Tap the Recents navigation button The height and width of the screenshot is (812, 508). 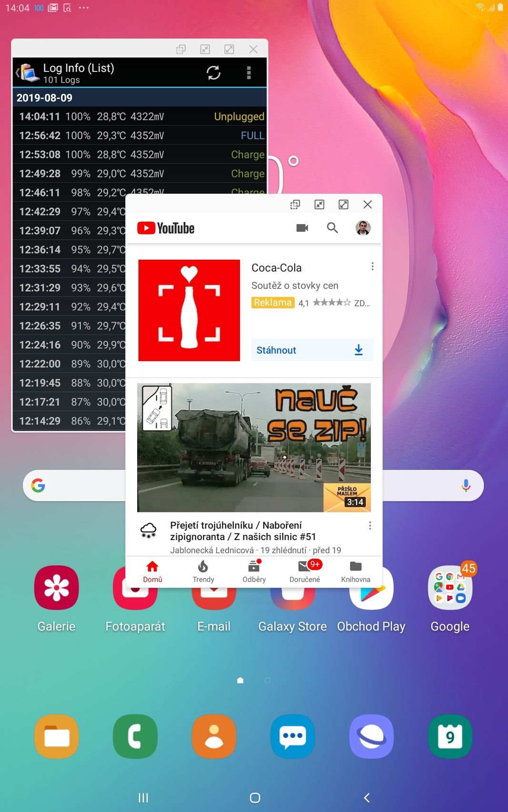point(143,798)
